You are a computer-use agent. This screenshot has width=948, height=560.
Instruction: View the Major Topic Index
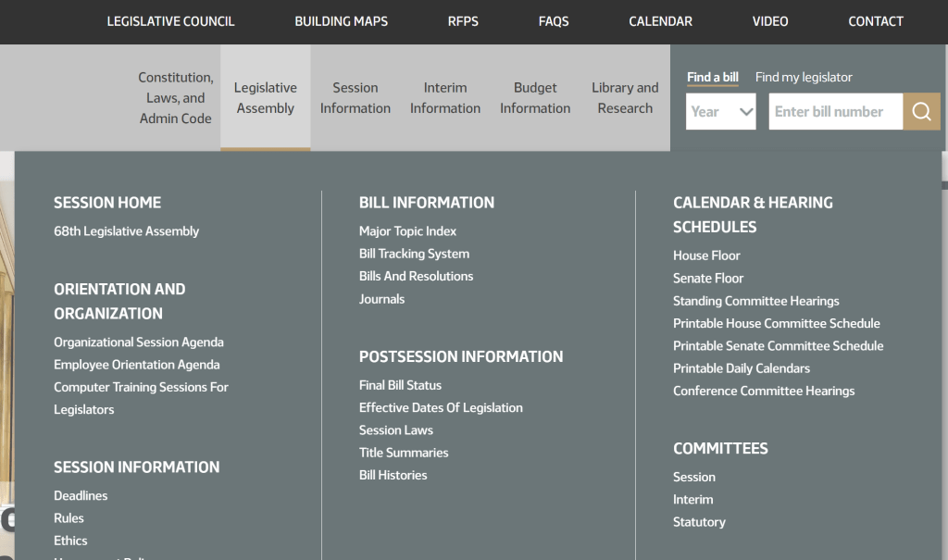pos(407,231)
